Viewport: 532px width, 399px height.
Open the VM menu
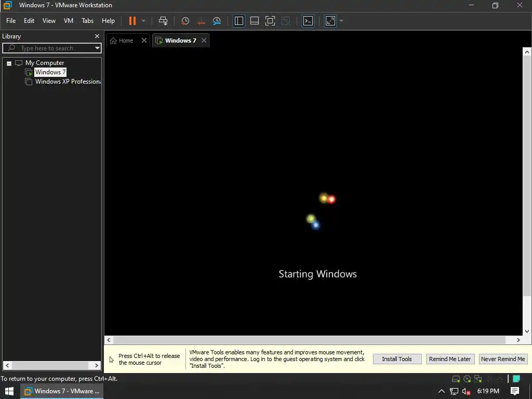[x=69, y=21]
